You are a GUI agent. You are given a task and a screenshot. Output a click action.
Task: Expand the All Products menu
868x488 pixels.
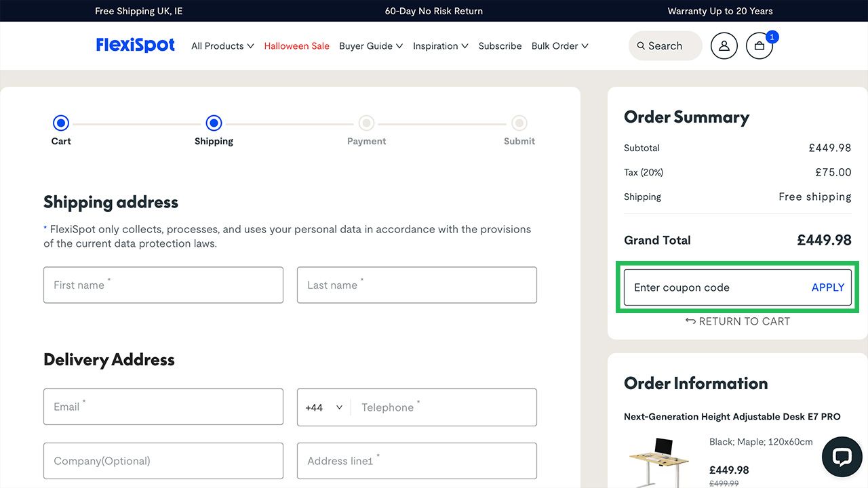[222, 46]
